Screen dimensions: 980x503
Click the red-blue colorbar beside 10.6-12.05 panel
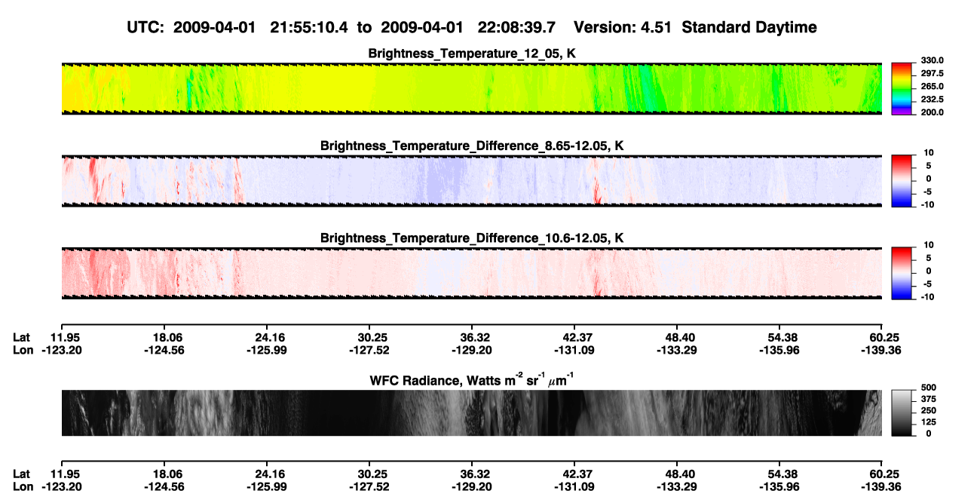pos(902,273)
